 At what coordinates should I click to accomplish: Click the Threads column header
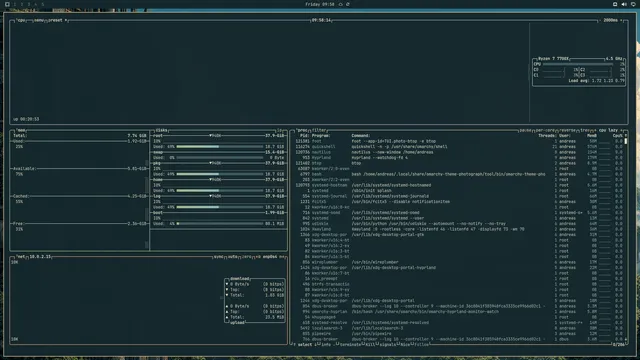tap(547, 136)
